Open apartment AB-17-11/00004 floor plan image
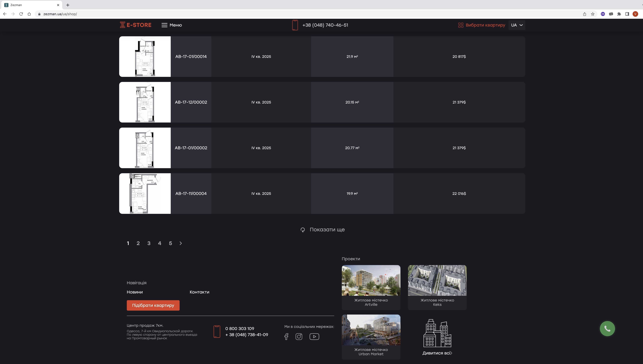The image size is (643, 364). [145, 194]
